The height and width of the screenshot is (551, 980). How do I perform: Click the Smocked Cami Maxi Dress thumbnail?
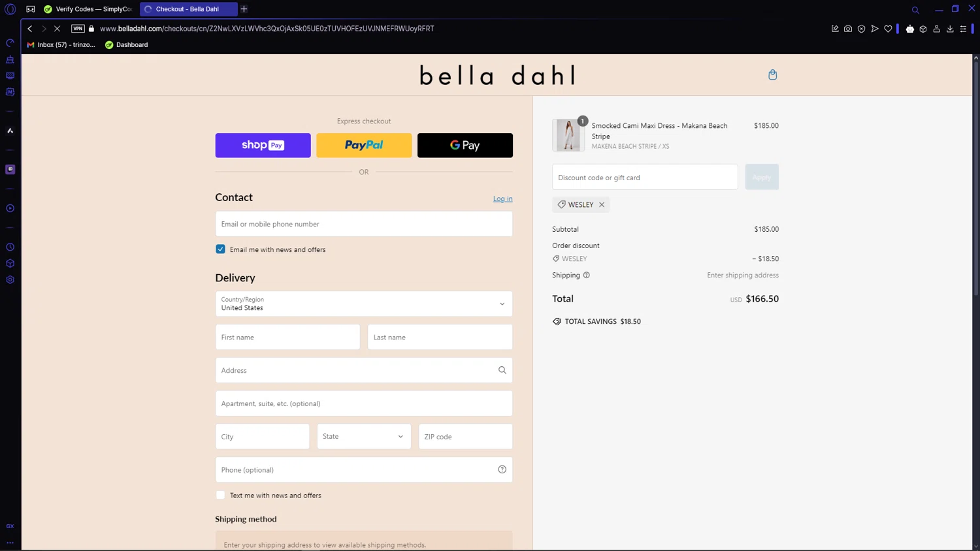click(568, 135)
